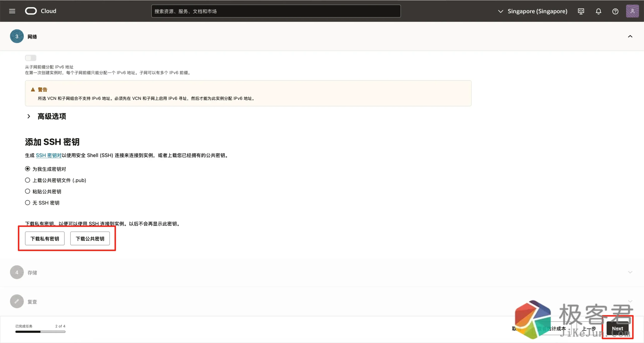
Task: Click the Oracle Cloud logo
Action: click(x=41, y=11)
